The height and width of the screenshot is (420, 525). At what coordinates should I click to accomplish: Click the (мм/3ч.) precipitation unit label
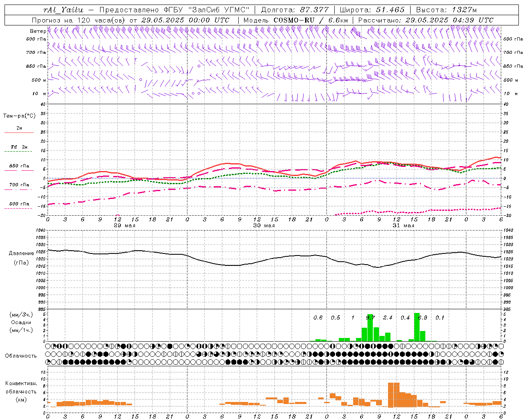click(x=21, y=315)
